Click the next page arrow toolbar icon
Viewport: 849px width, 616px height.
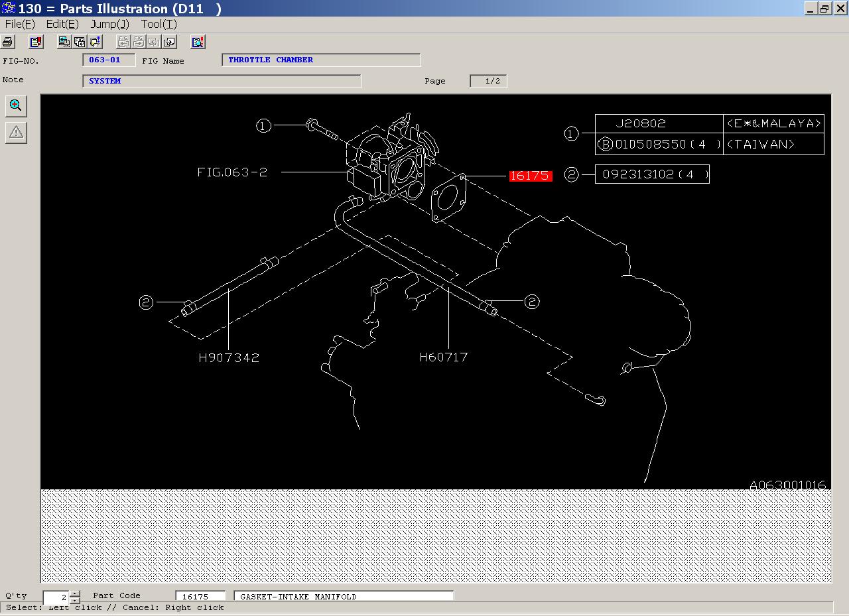169,42
